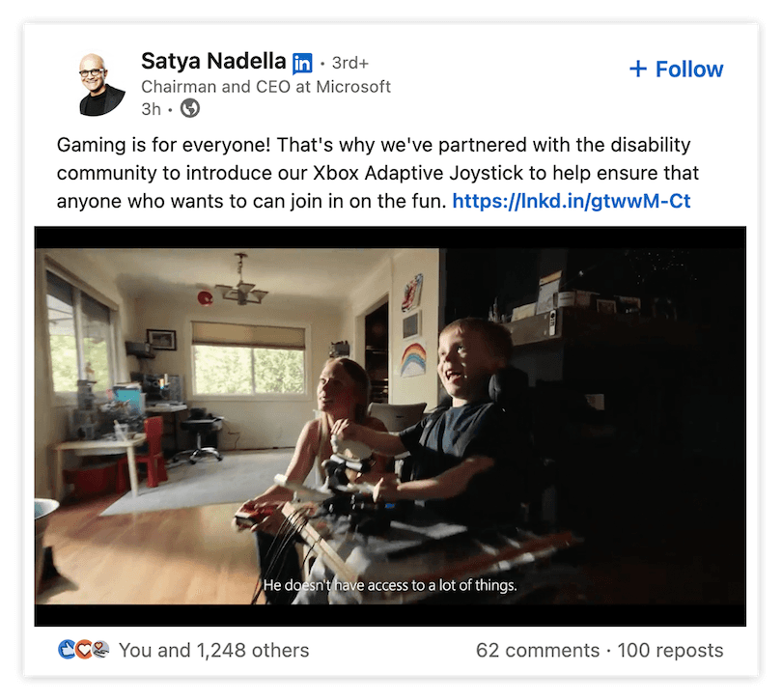Viewport: 782px width, 700px height.
Task: Click the 3rd+ connection degree label
Action: coord(349,63)
